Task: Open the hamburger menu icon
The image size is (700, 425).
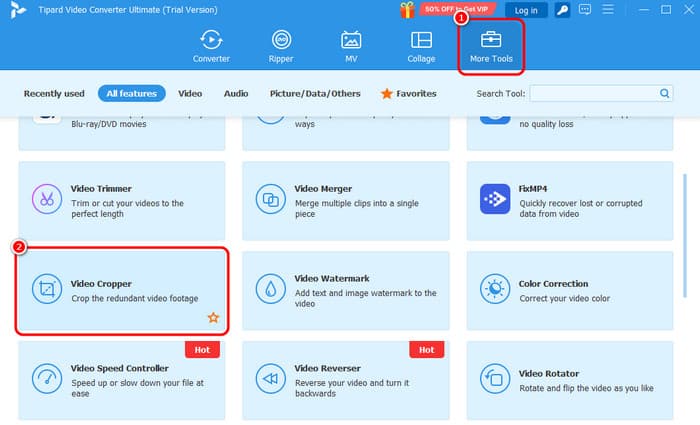Action: coord(608,9)
